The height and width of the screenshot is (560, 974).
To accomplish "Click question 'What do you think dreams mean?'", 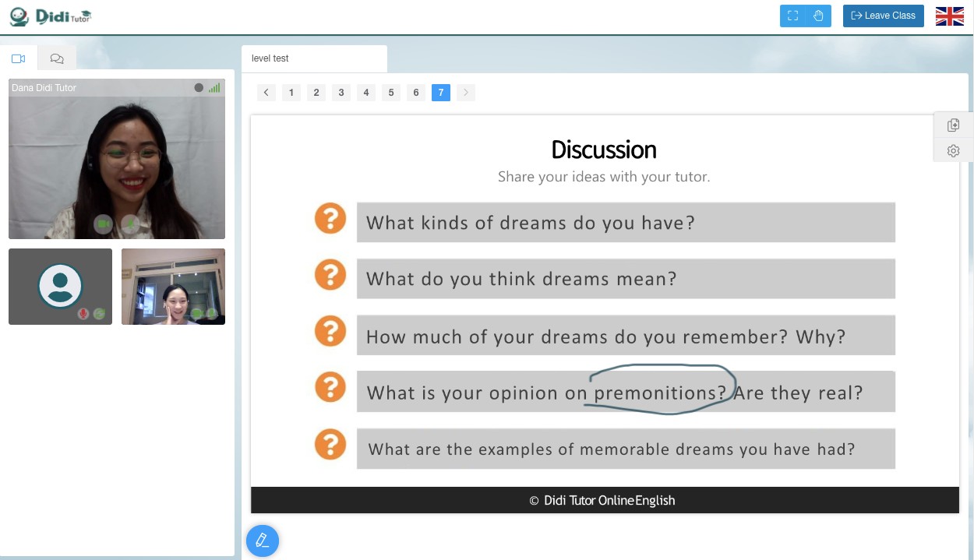I will tap(626, 279).
